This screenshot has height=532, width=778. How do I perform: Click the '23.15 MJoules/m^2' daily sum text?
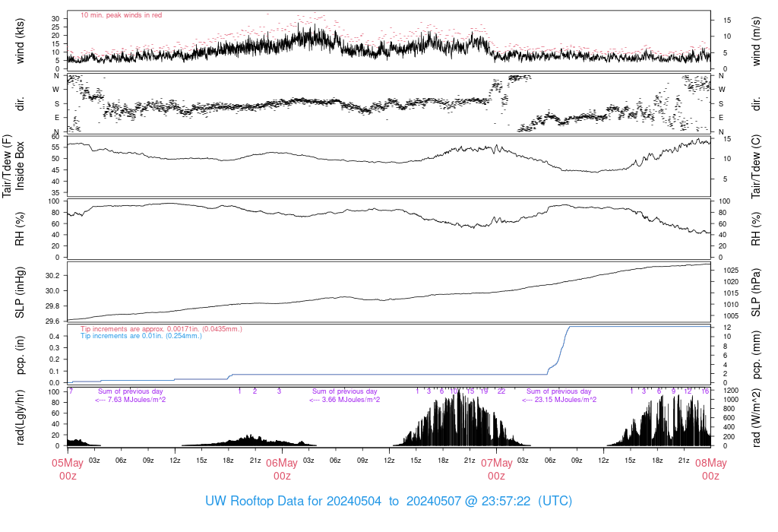[564, 400]
